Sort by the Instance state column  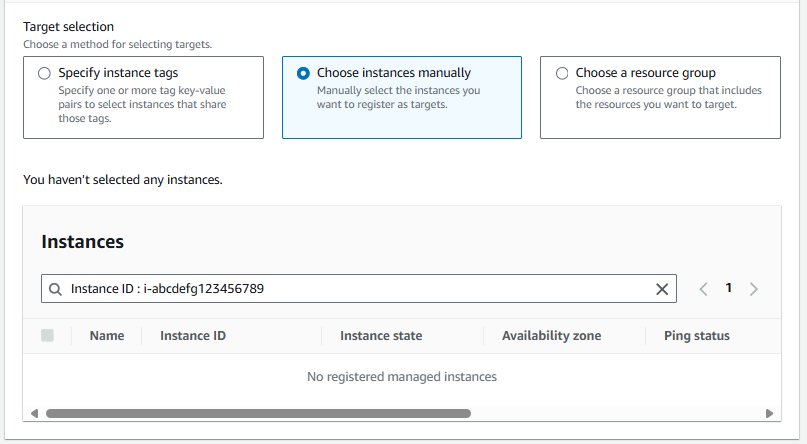tap(381, 336)
